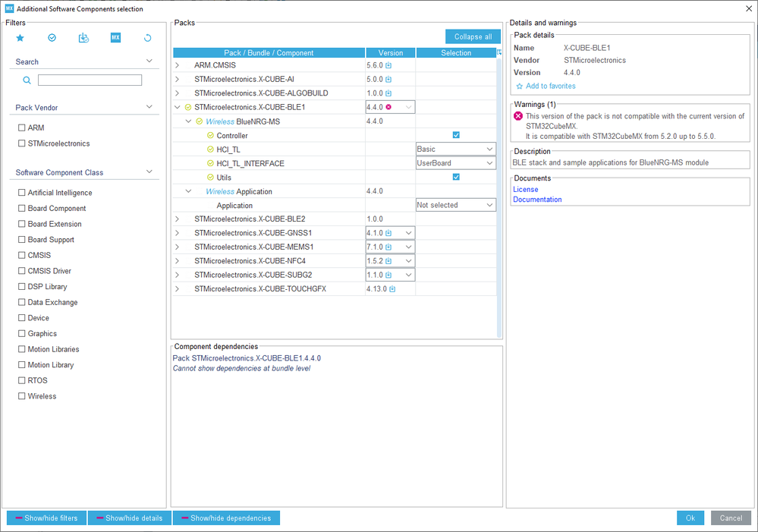The width and height of the screenshot is (758, 532).
Task: Click download icon next to X-CUBE-SUBG2 1.1.0
Action: (388, 275)
